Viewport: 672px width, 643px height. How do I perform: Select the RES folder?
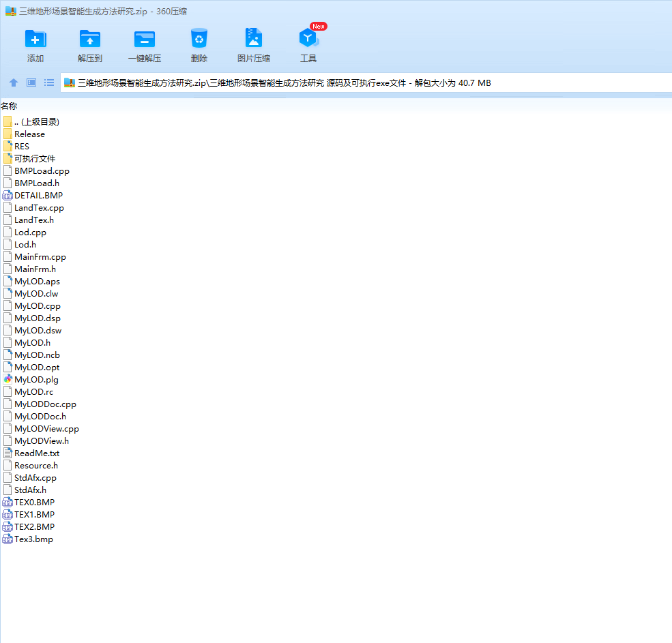[x=16, y=147]
